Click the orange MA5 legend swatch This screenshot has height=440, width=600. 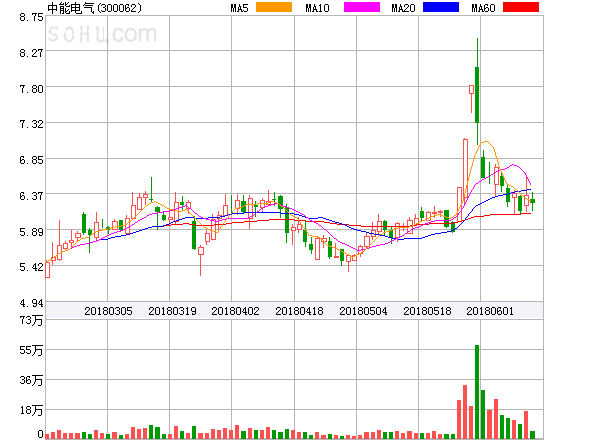click(x=274, y=7)
